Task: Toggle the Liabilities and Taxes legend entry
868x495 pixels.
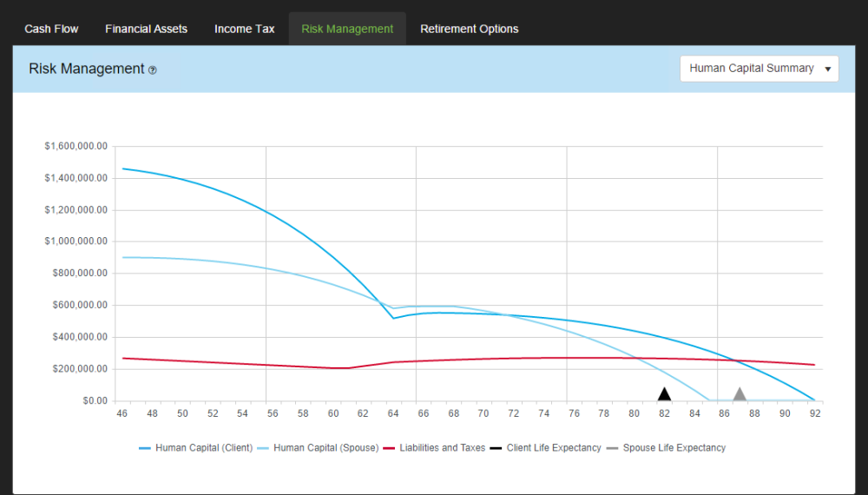Action: pos(435,448)
